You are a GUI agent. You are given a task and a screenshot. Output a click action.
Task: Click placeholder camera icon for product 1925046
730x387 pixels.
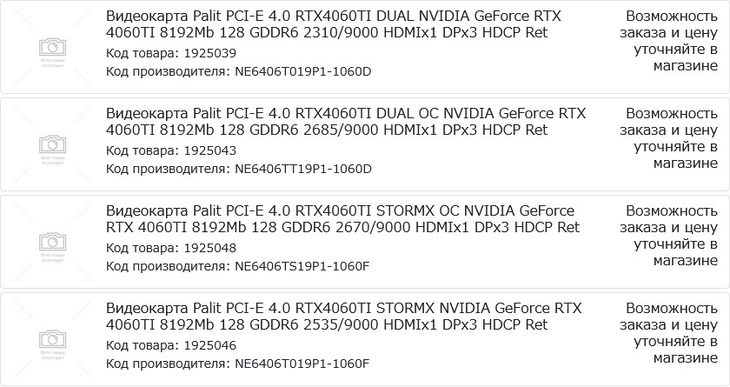[53, 339]
